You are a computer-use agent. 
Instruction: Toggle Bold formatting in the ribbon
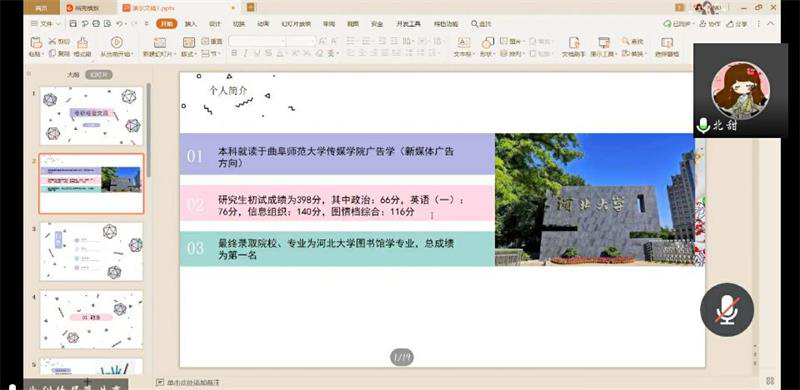[234, 53]
